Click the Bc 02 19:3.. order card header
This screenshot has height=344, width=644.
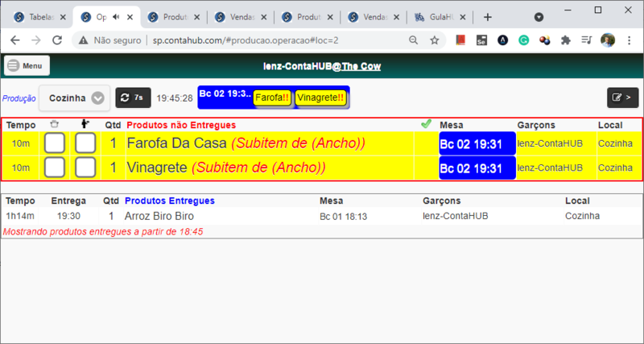pos(225,93)
